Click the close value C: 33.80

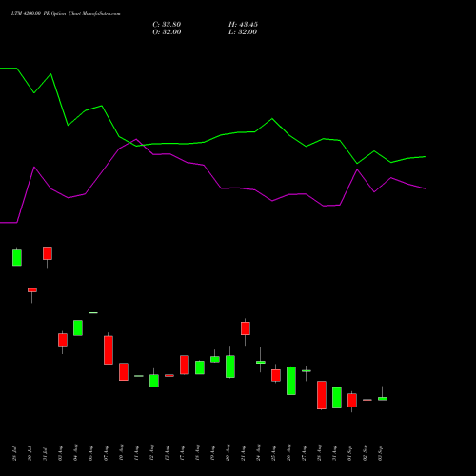tap(167, 25)
